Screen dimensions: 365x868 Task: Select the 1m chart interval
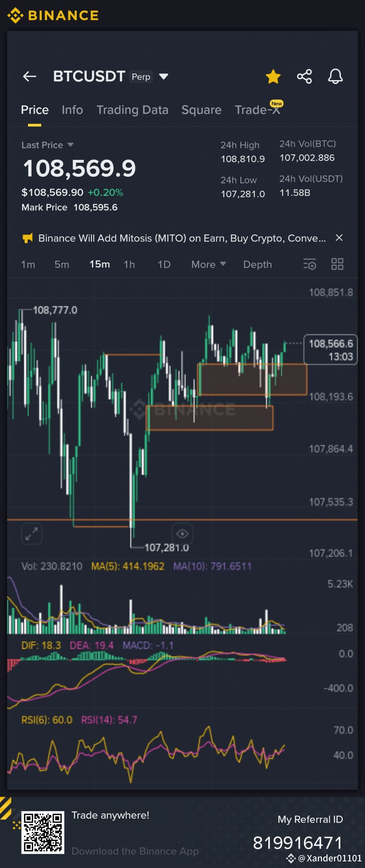point(28,265)
